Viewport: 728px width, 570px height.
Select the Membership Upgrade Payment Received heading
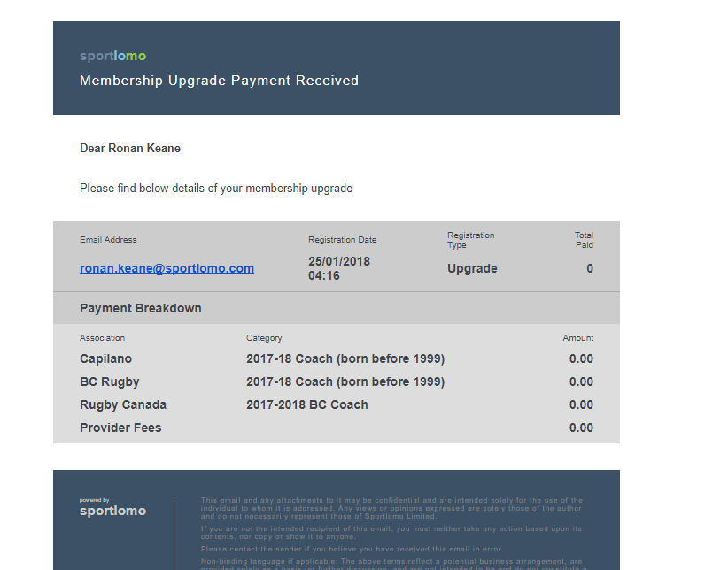click(219, 81)
